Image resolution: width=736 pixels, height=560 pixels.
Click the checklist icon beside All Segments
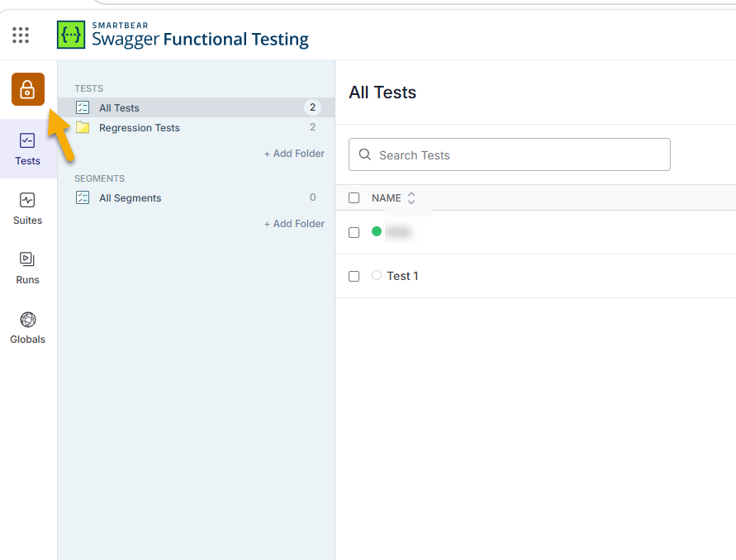coord(83,197)
